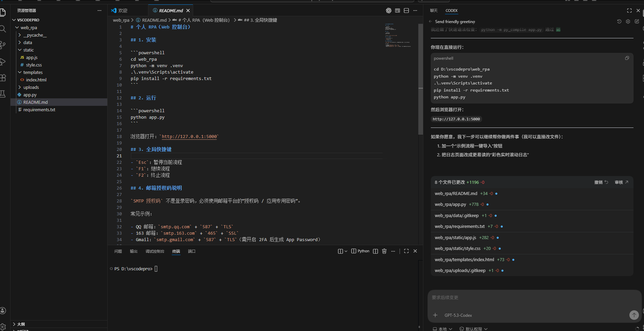644x331 pixels.
Task: Switch to the 端口 ports tab
Action: [192, 251]
